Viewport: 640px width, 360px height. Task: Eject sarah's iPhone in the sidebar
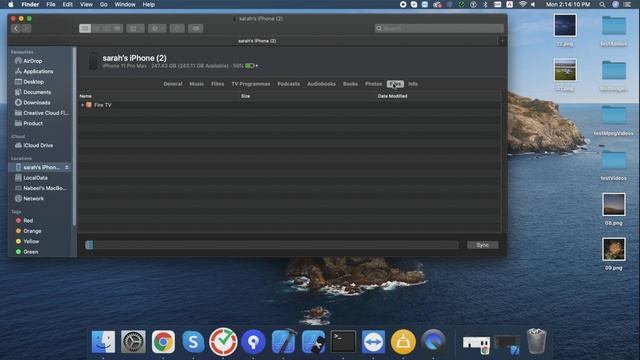pos(67,167)
